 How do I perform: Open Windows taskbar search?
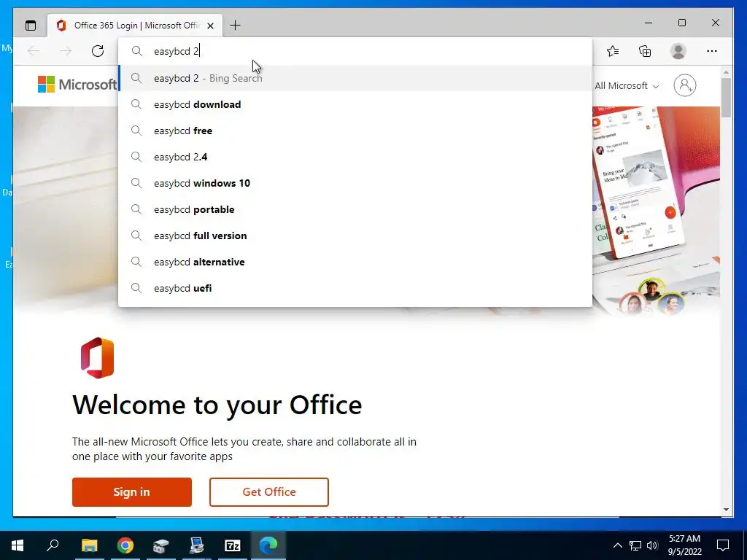coord(53,545)
